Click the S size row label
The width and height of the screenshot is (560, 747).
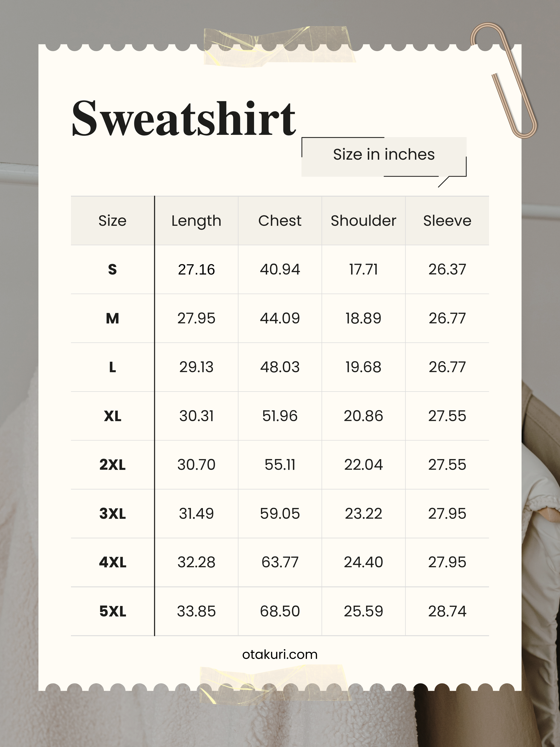(112, 269)
